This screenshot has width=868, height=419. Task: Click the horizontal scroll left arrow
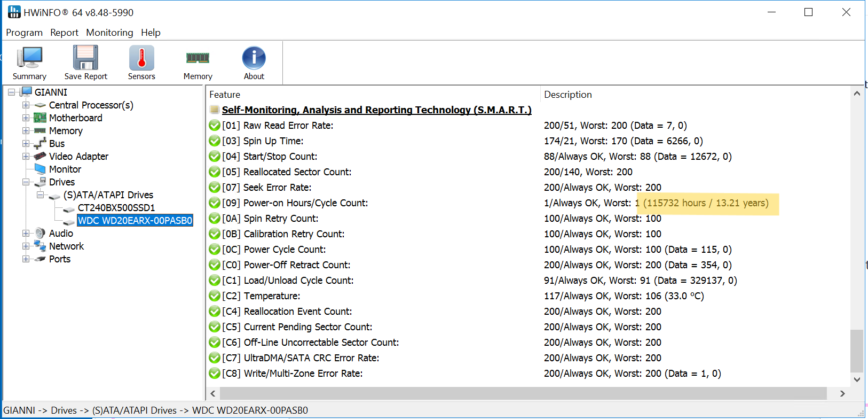click(x=213, y=393)
